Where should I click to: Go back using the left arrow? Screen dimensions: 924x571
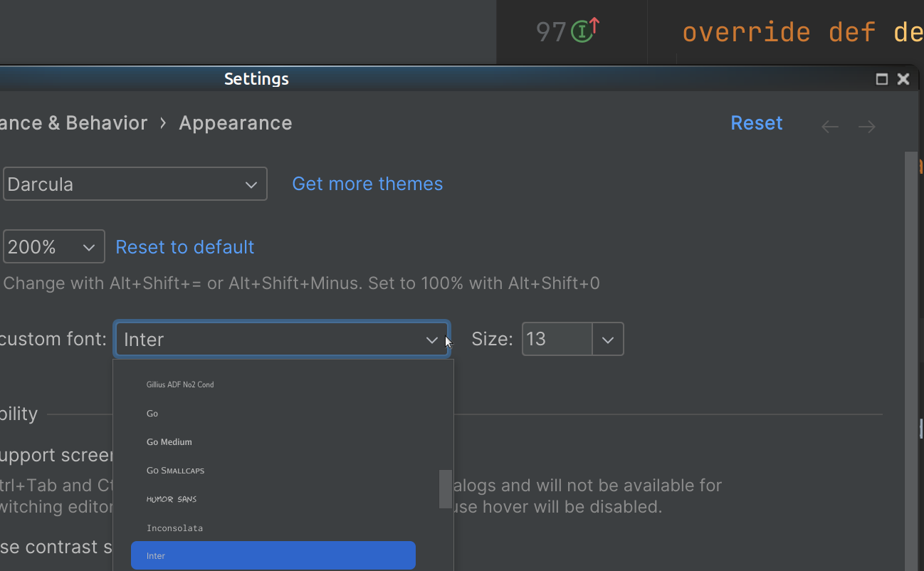click(x=830, y=127)
